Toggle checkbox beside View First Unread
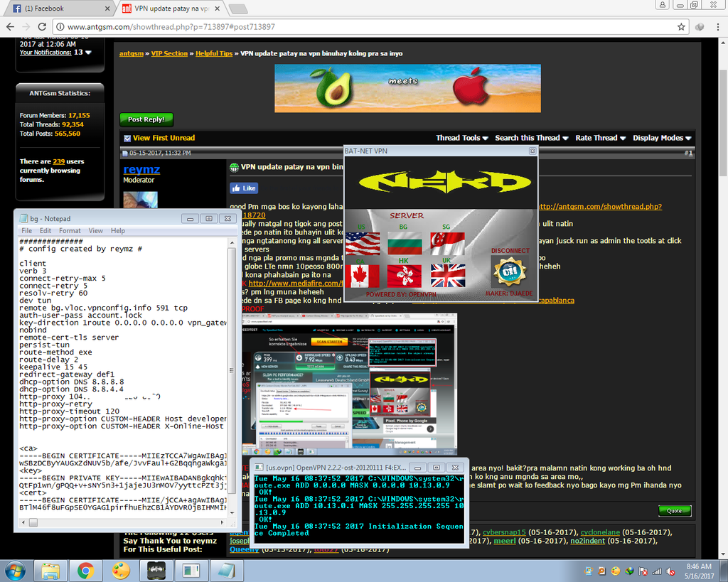728x582 pixels. point(127,138)
